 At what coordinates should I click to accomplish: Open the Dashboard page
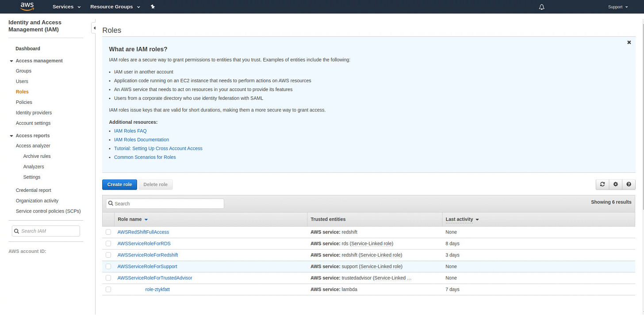pos(27,49)
